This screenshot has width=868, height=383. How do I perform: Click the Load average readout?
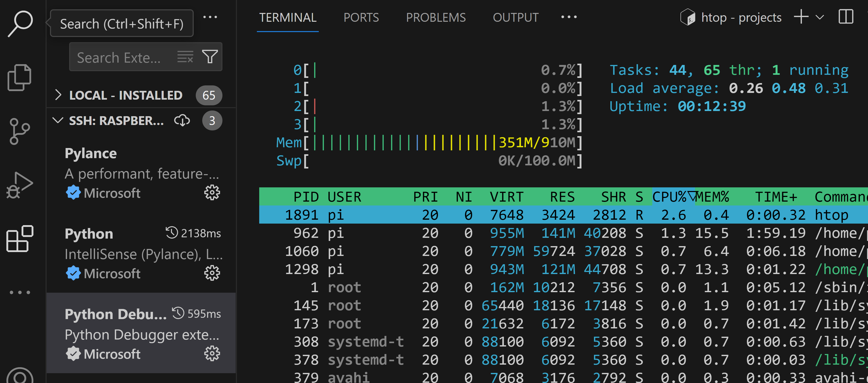729,88
